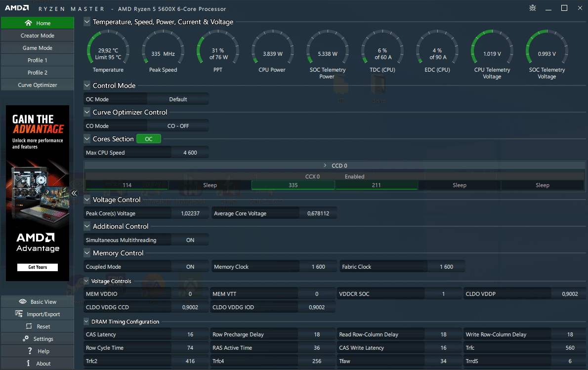Toggle the green OC button in Cores Section
Viewport: 588px width, 370px height.
coord(149,139)
